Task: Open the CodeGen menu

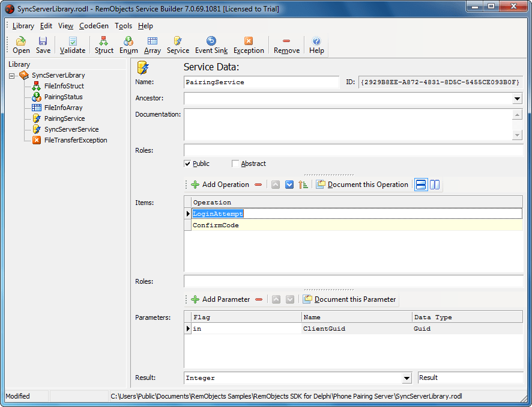Action: pos(94,26)
